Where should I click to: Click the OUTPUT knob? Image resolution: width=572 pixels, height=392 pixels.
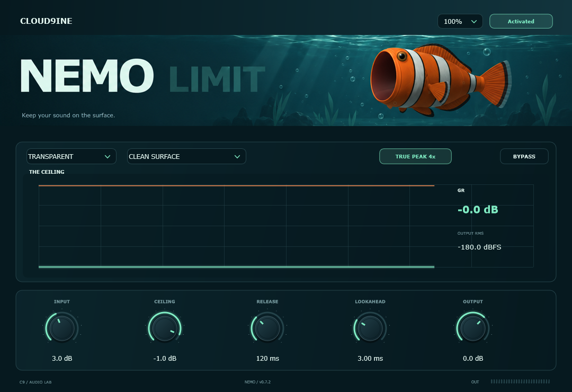(x=473, y=327)
